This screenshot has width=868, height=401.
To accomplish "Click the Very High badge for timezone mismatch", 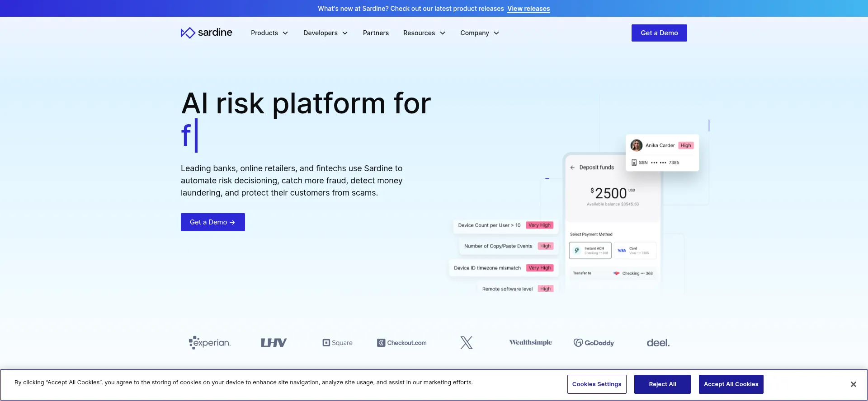I will tap(540, 268).
